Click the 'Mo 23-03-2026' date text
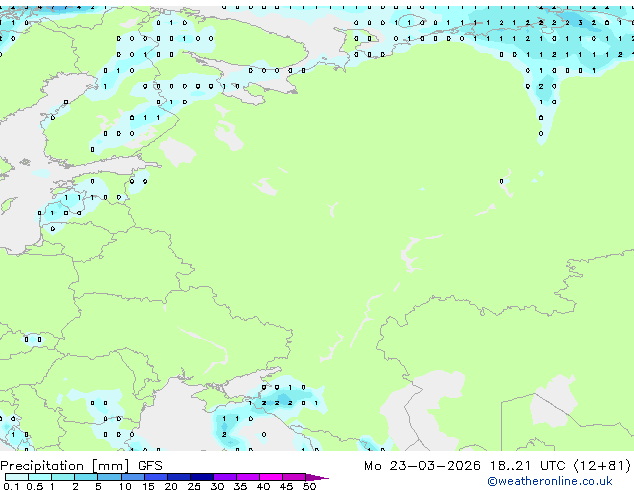Viewport: 634px width, 490px height. pos(422,466)
